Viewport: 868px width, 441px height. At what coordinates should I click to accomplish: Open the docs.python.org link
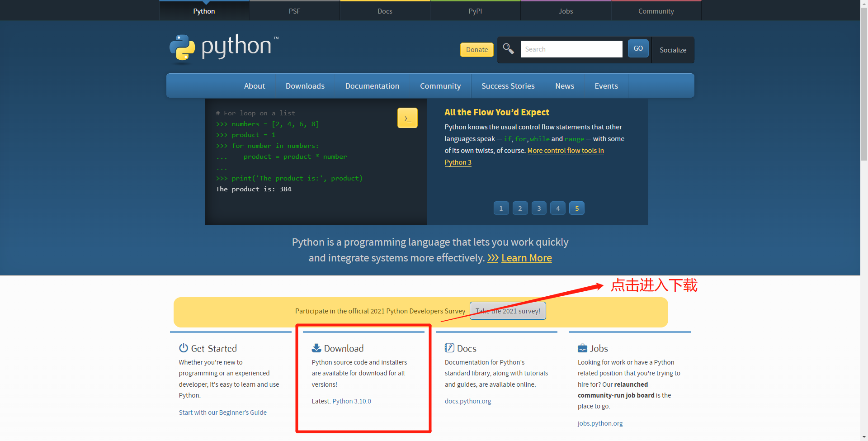(x=468, y=401)
